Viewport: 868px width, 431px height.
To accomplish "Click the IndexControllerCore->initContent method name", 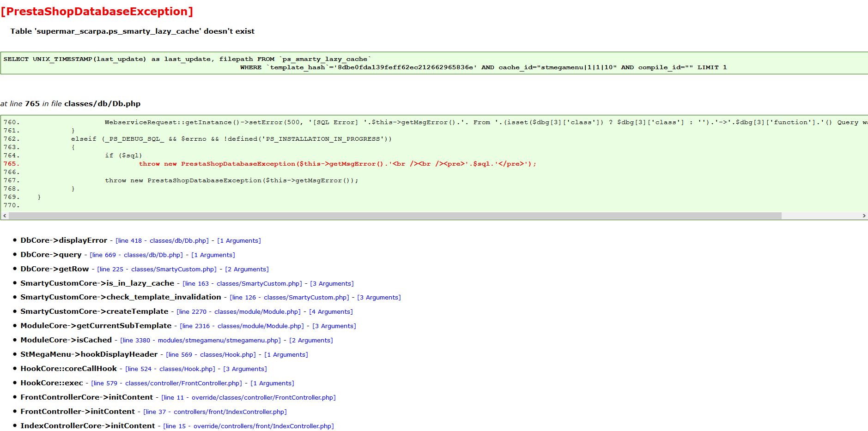I will 88,426.
